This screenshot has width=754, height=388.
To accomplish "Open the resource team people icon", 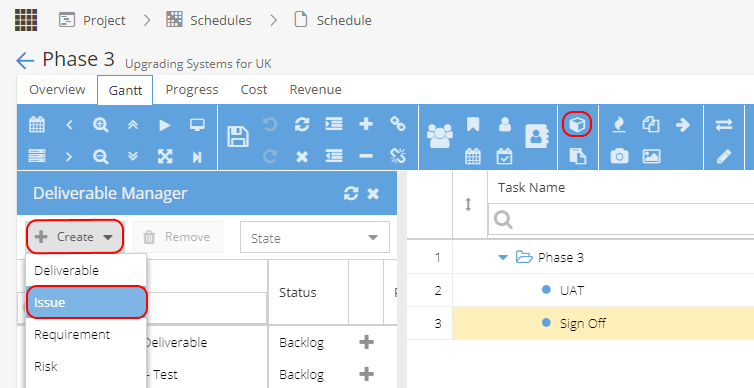I will tap(440, 136).
